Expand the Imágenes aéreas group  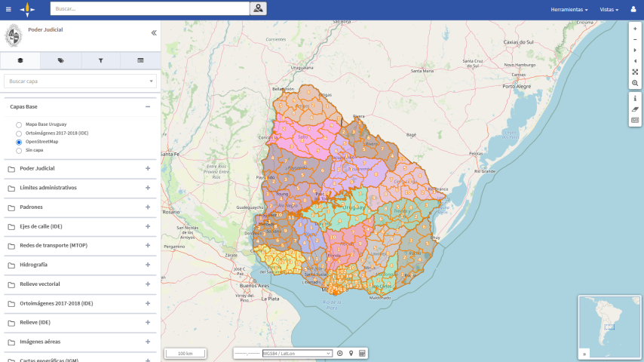(x=148, y=342)
